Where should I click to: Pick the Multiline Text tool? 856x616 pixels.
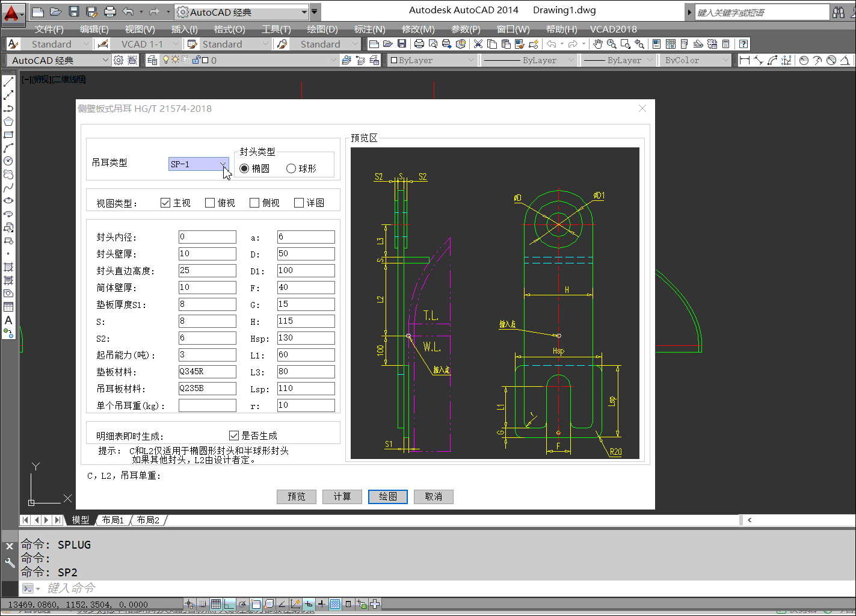pyautogui.click(x=8, y=320)
